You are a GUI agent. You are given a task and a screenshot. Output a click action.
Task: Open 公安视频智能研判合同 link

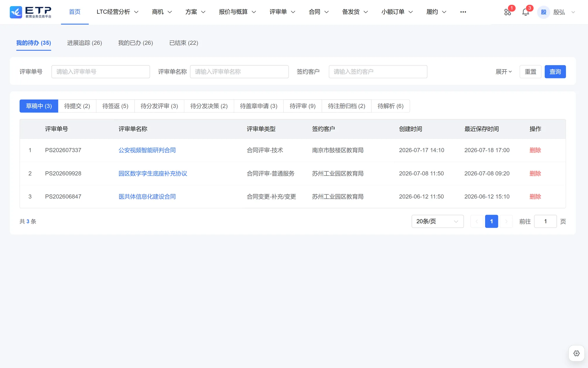[147, 150]
